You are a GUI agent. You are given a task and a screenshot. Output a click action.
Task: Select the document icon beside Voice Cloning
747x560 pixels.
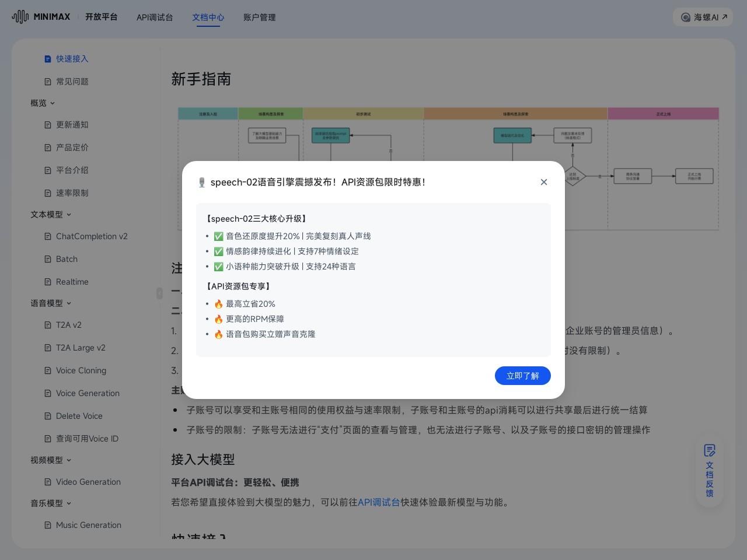point(48,370)
